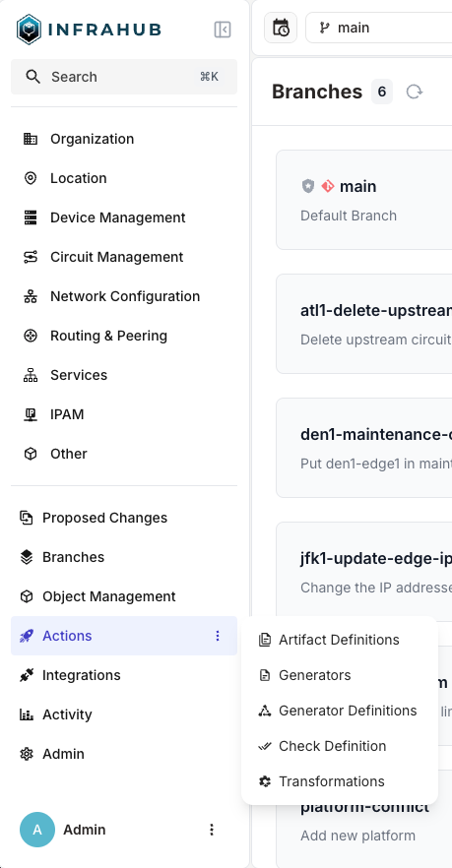
Task: Click the "Add new platform" description text
Action: coord(357,836)
